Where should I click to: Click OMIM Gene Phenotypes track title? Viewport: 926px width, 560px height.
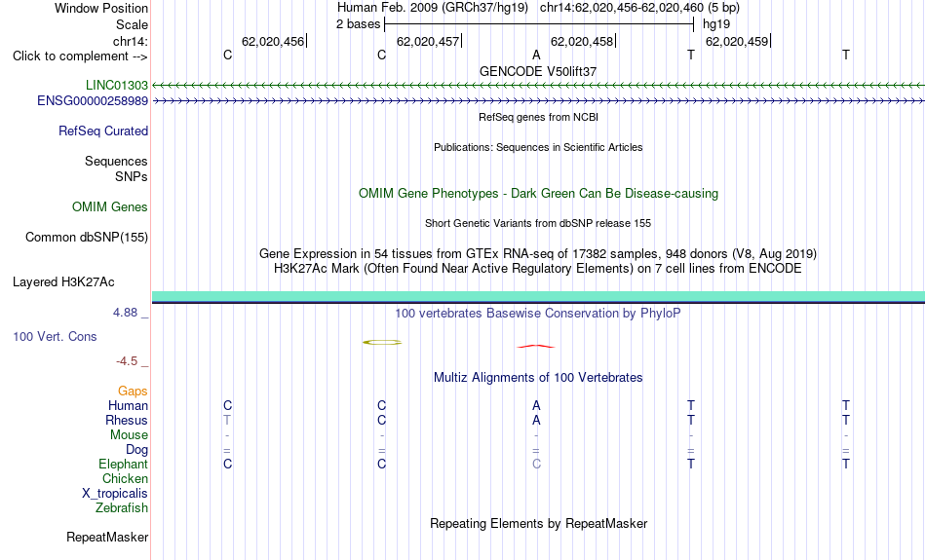539,194
